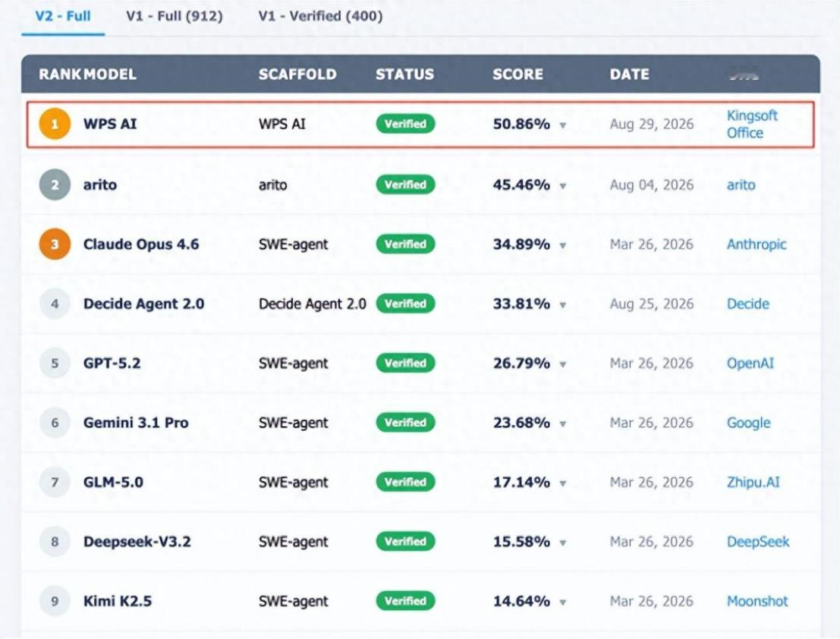Click the date Aug 25, 2026
Screen dimensions: 840x639
click(651, 304)
